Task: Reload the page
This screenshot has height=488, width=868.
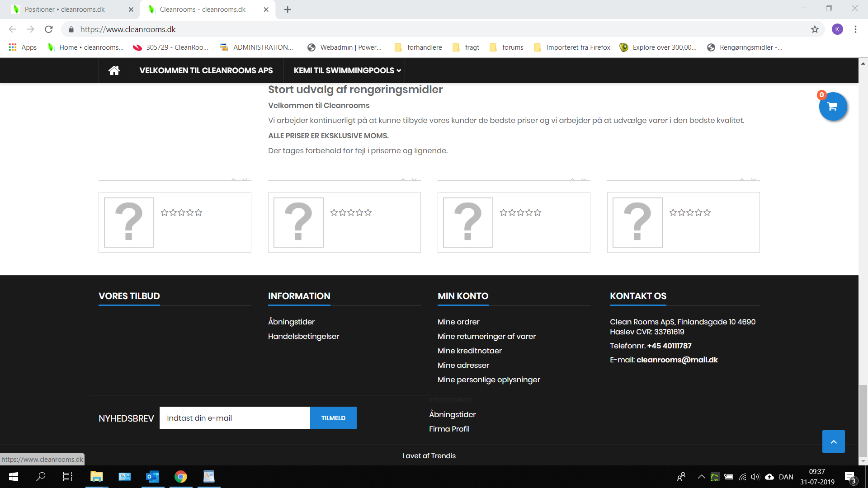Action: coord(49,29)
